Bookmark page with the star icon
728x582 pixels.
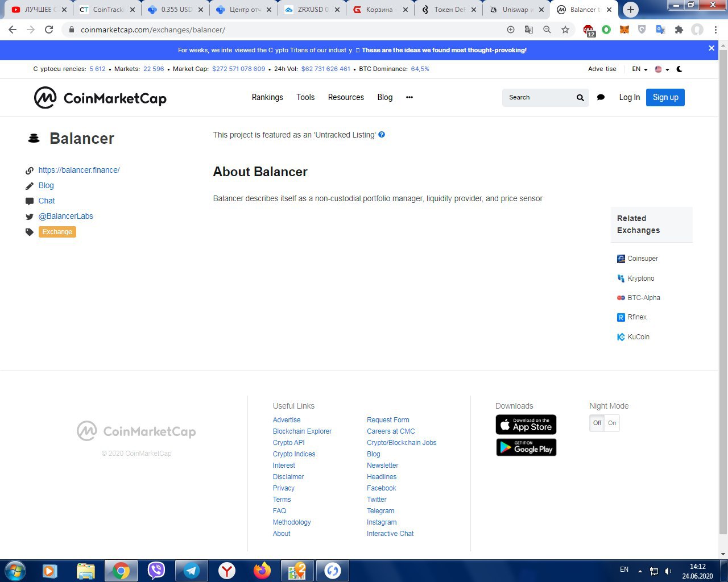pos(565,30)
